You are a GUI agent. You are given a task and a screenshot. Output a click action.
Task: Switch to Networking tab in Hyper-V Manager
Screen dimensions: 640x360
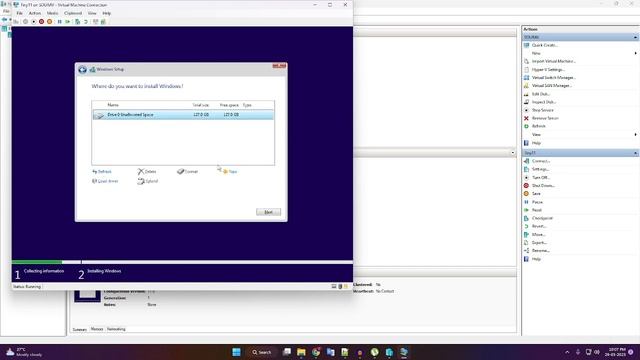click(x=116, y=329)
